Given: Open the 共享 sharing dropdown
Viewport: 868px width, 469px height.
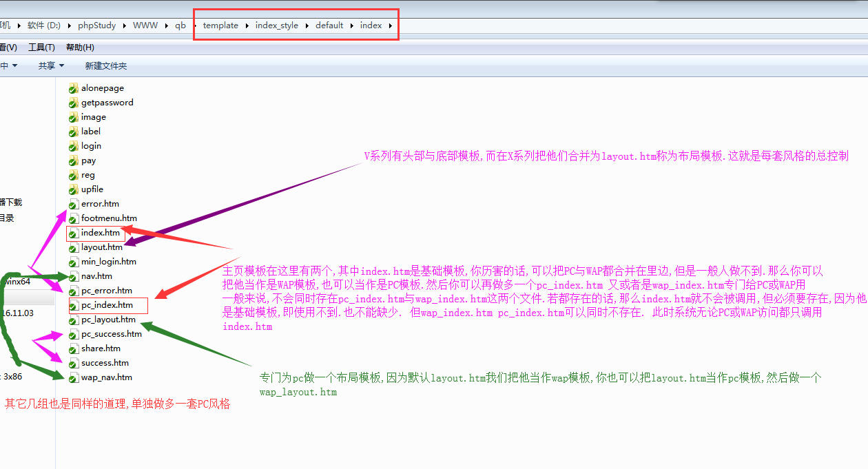Looking at the screenshot, I should [x=49, y=65].
